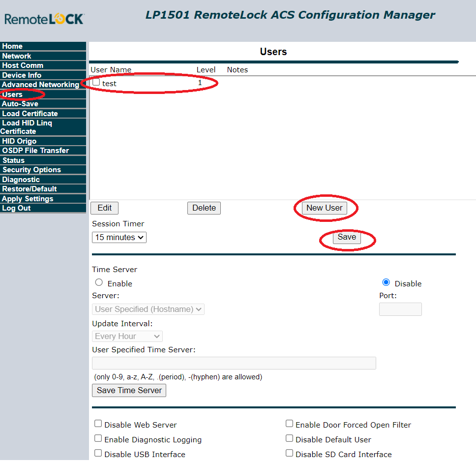Click the Edit user button
This screenshot has height=462, width=476.
point(104,208)
